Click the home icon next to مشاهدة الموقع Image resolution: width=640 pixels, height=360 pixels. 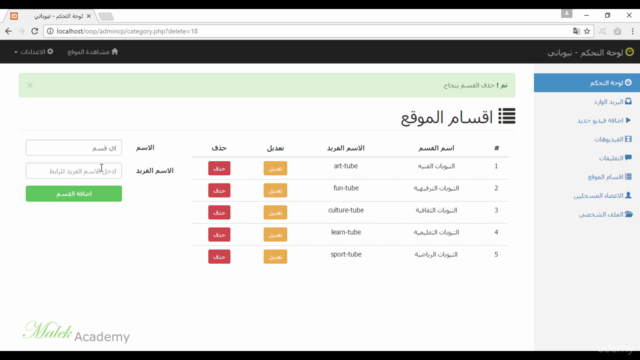point(115,51)
